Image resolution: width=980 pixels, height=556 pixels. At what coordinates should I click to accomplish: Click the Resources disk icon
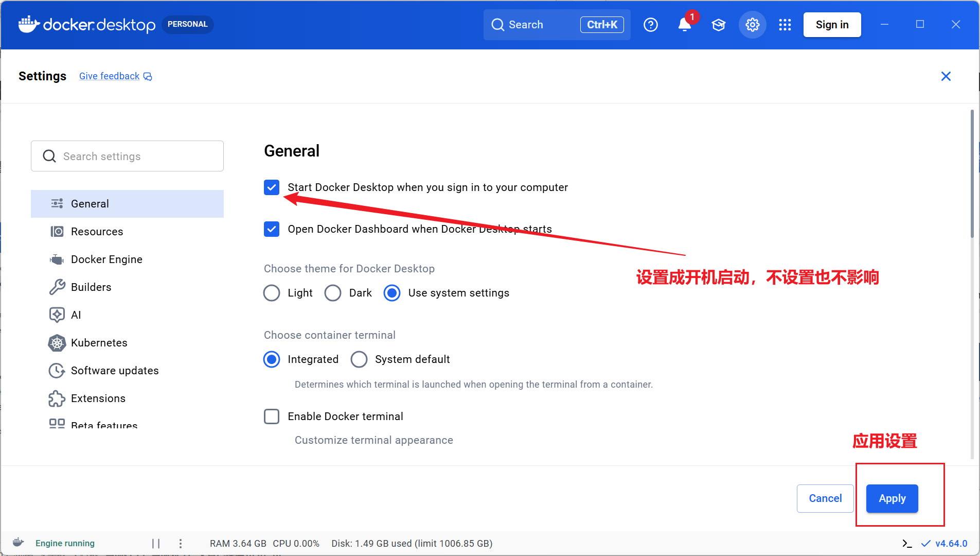click(57, 231)
